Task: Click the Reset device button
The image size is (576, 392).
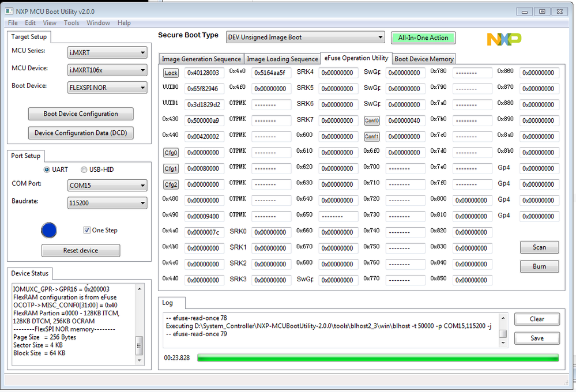Action: pyautogui.click(x=81, y=251)
